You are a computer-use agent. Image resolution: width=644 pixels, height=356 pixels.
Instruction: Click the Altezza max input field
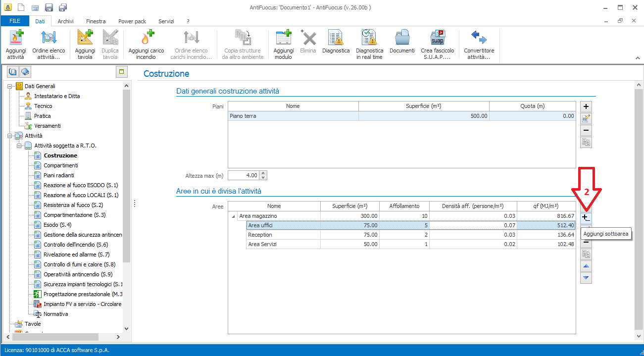coord(243,175)
